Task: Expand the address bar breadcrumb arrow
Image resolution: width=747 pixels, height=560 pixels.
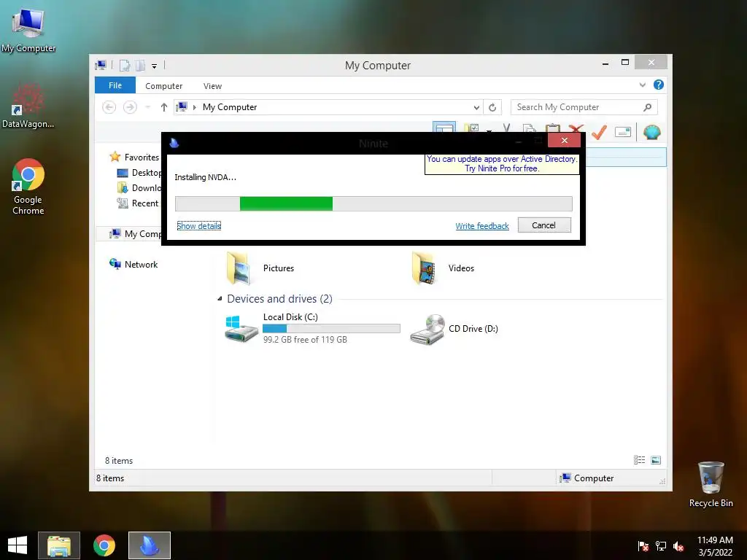Action: click(x=194, y=107)
